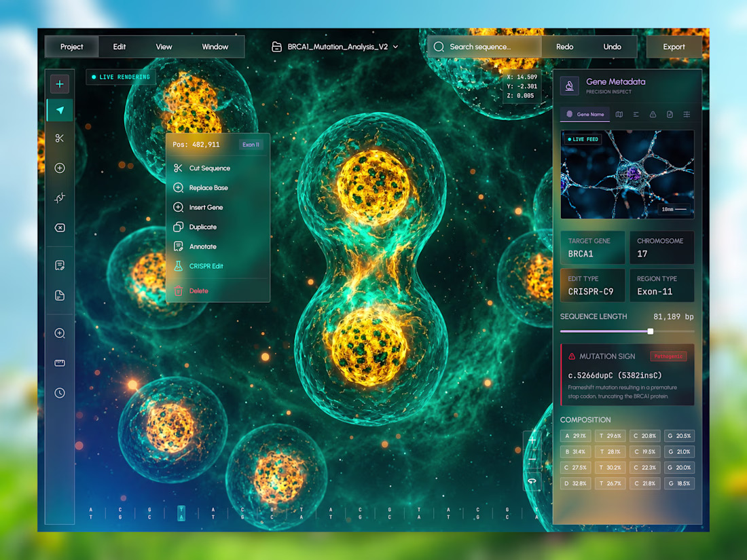The image size is (747, 560).
Task: Open the document file tool in left toolbar
Action: click(60, 295)
